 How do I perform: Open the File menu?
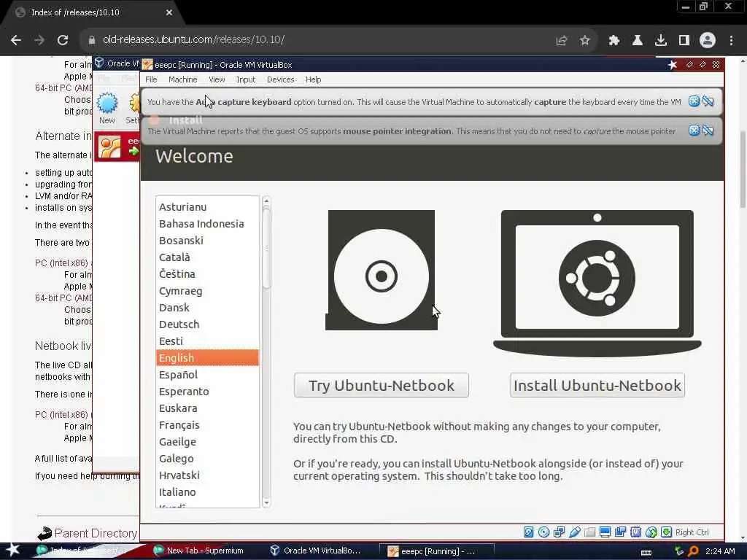click(x=151, y=79)
